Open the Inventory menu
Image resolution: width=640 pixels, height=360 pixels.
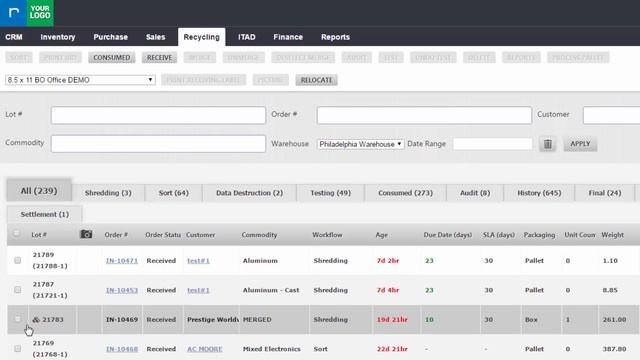[x=58, y=37]
